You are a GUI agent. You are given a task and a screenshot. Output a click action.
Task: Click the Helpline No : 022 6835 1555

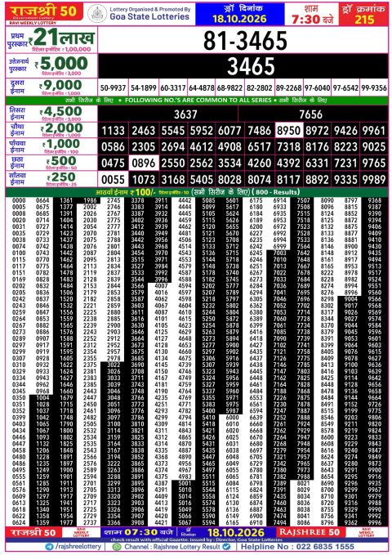tap(297, 547)
